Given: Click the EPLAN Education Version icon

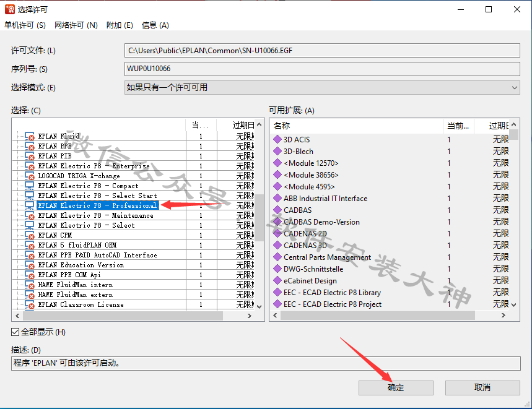Looking at the screenshot, I should point(30,265).
